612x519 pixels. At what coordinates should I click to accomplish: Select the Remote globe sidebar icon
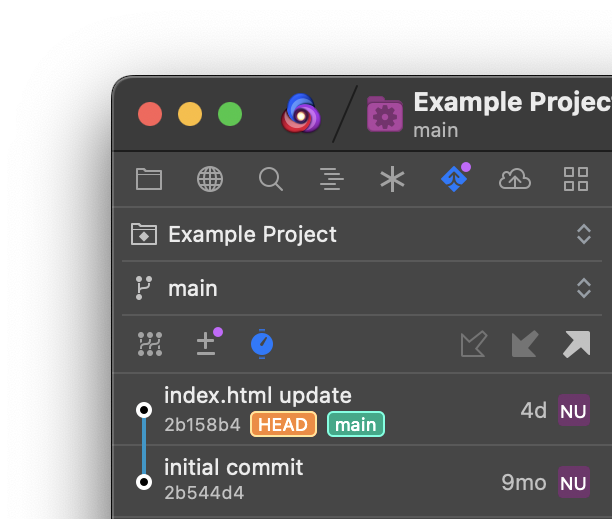(210, 179)
